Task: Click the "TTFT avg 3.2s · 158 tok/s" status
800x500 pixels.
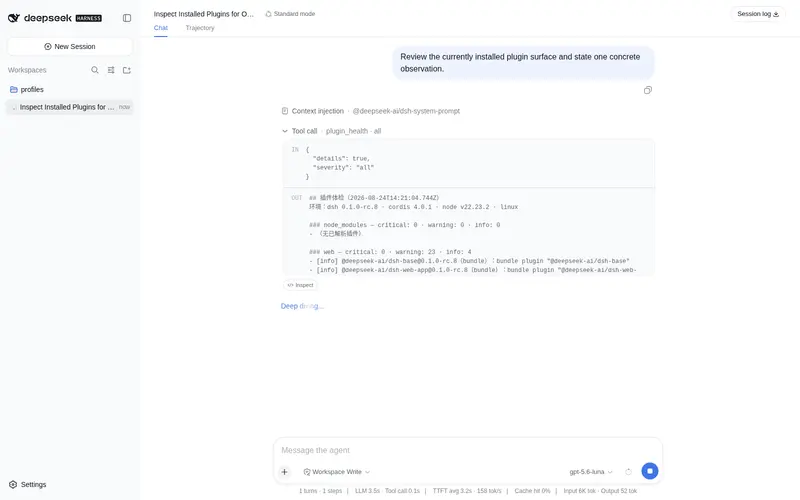Action: pyautogui.click(x=467, y=491)
